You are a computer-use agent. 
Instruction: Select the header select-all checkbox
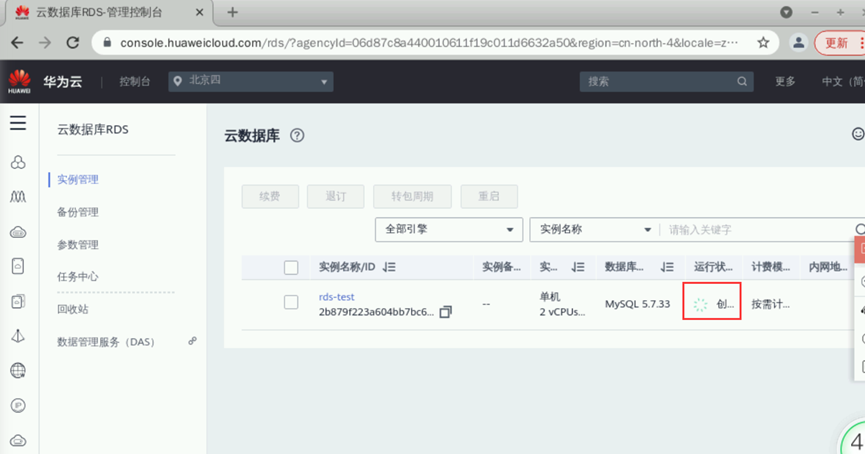pos(291,268)
